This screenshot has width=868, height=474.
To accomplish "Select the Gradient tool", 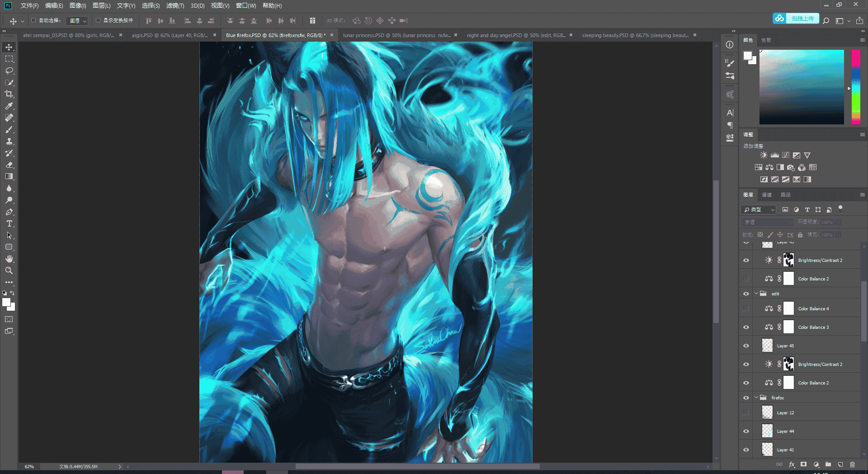I will click(9, 176).
